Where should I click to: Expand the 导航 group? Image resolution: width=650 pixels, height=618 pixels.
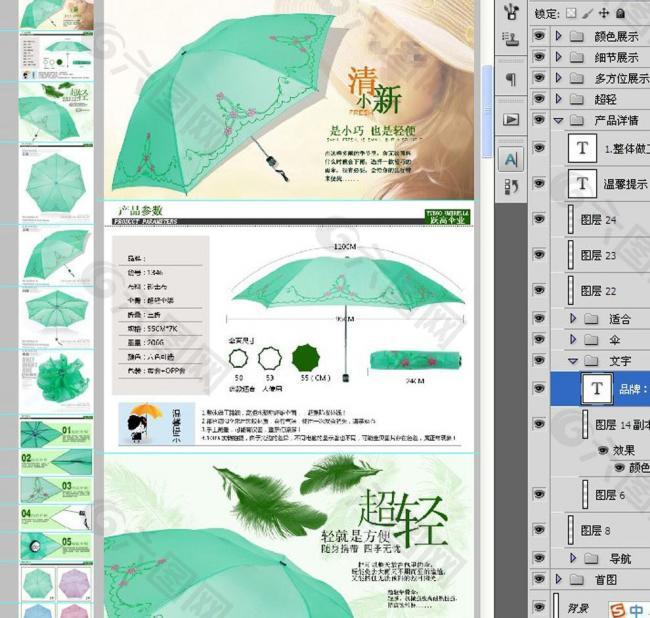[573, 558]
